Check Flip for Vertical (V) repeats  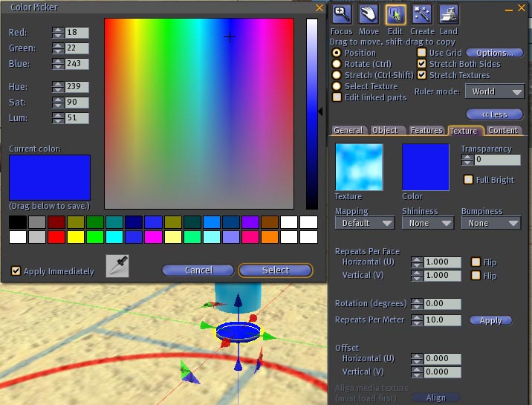[x=476, y=275]
